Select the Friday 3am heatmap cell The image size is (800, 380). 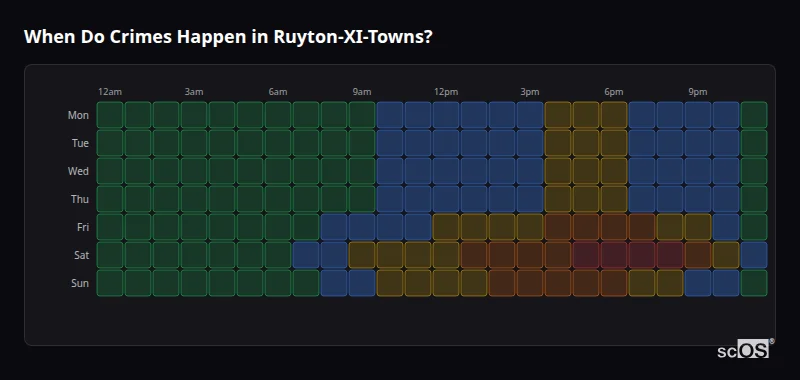(x=194, y=227)
